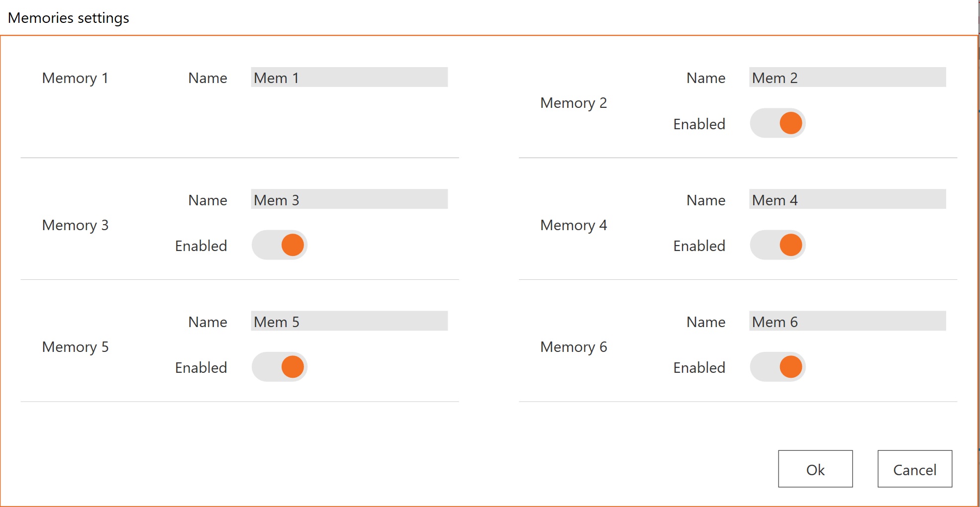Click the Memory 5 section label
980x507 pixels.
75,347
